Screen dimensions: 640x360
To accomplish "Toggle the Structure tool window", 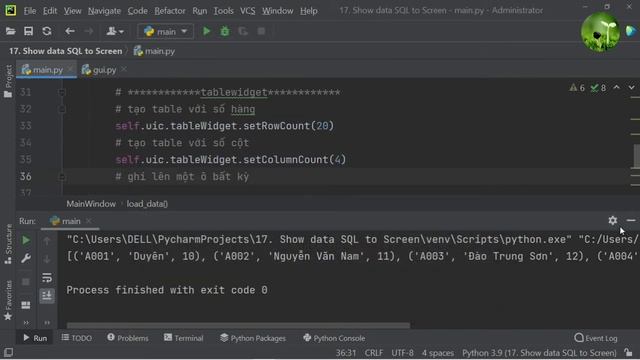I will point(8,244).
